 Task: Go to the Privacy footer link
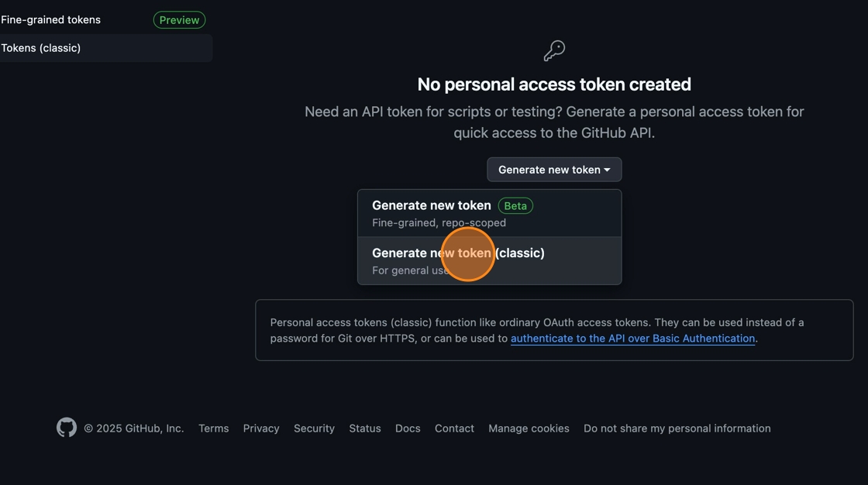point(261,428)
